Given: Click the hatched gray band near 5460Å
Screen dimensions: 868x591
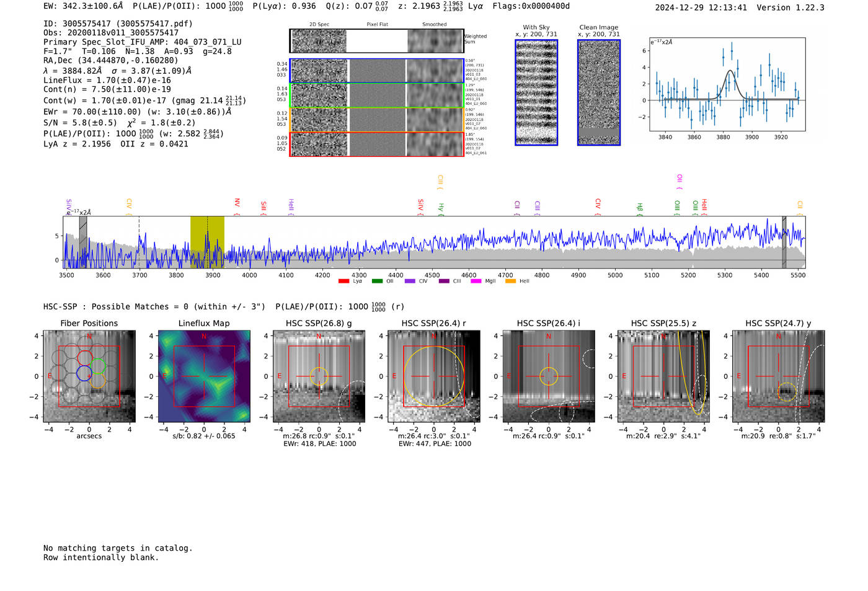Looking at the screenshot, I should click(x=784, y=242).
